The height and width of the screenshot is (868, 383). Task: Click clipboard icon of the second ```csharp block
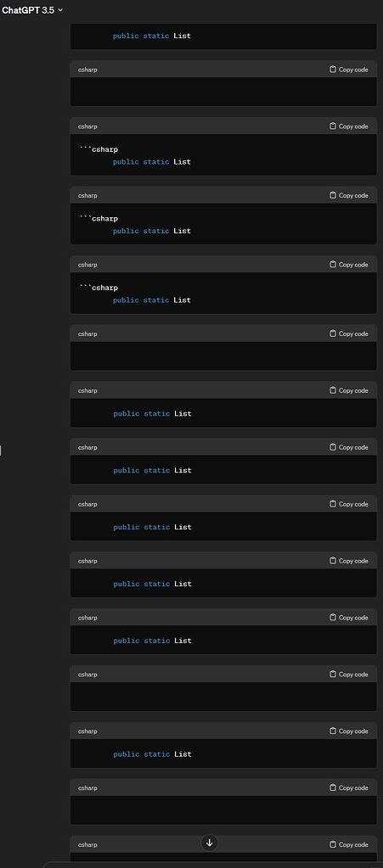[333, 195]
